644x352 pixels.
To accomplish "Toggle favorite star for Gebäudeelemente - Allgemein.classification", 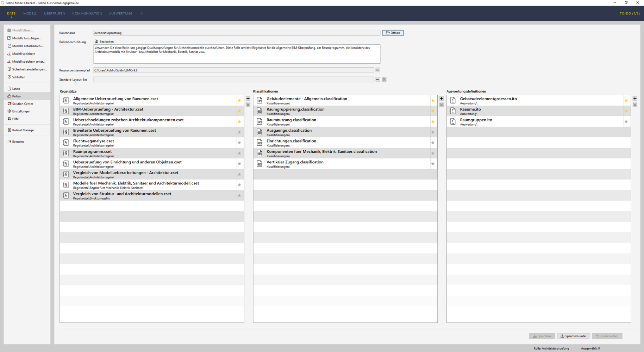I will click(433, 101).
